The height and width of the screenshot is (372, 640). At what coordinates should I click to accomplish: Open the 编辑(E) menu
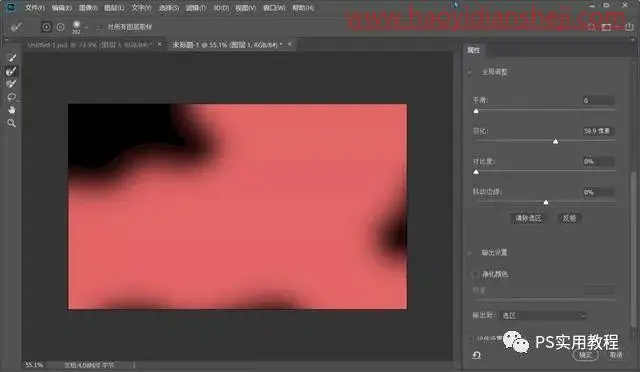coord(61,7)
